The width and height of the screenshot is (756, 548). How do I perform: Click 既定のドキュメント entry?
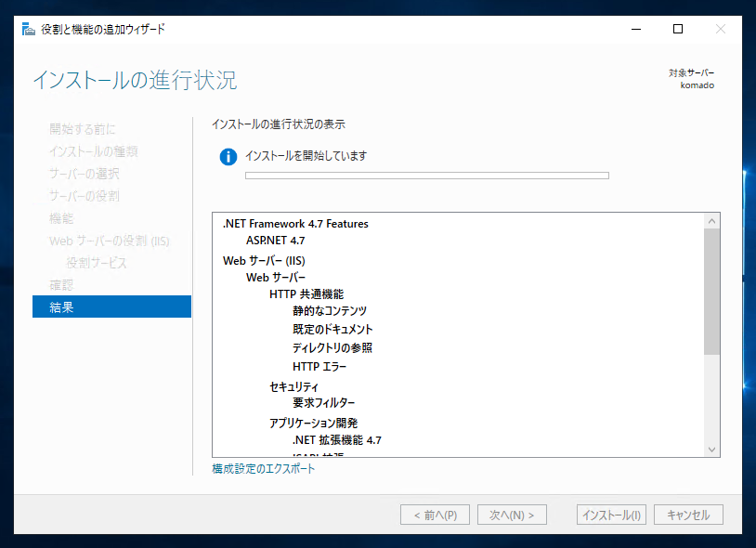pos(332,329)
